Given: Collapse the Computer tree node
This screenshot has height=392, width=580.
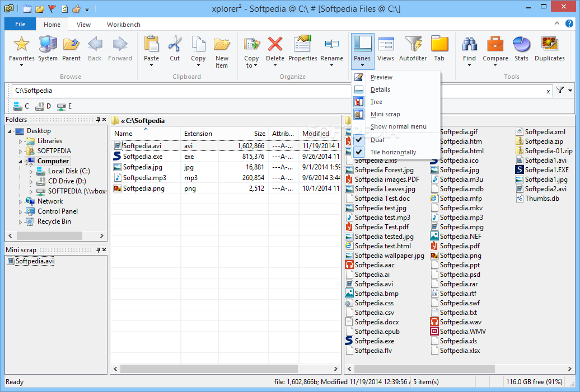Looking at the screenshot, I should coord(20,162).
